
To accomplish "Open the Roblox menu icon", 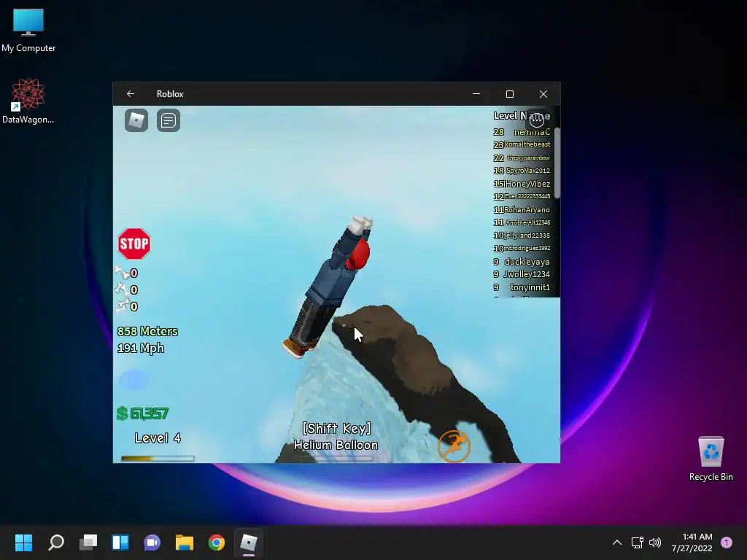I will [x=136, y=120].
